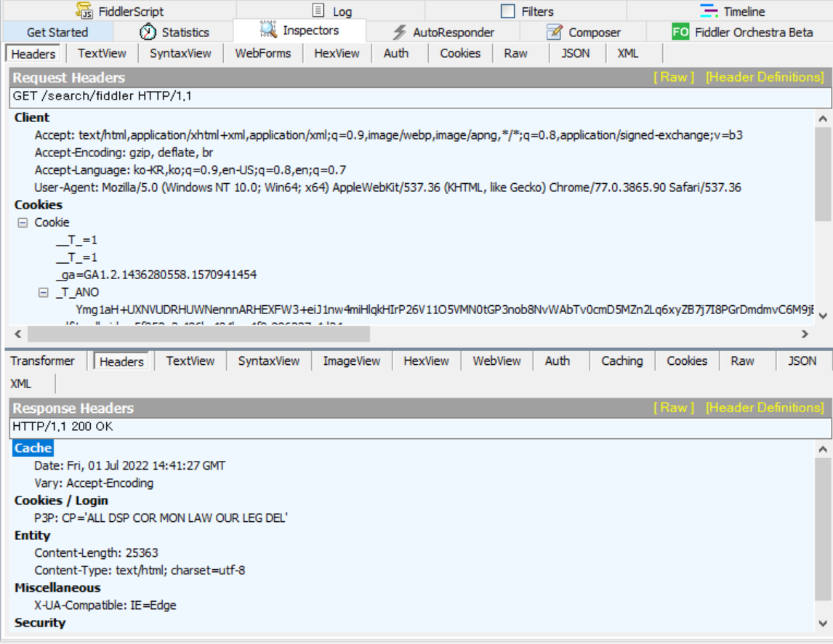Select the Content-Length: 25363 row

tap(96, 554)
